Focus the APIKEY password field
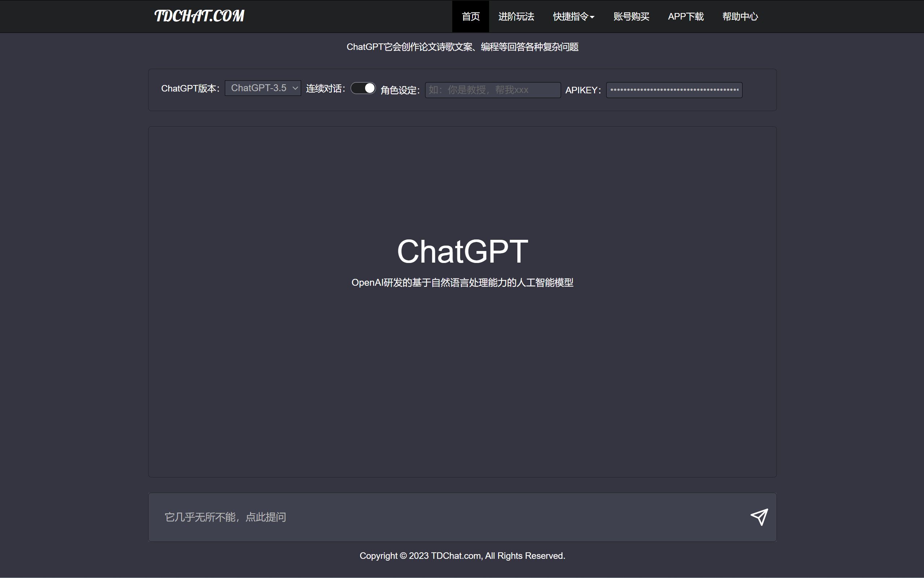This screenshot has width=924, height=578. click(x=674, y=90)
